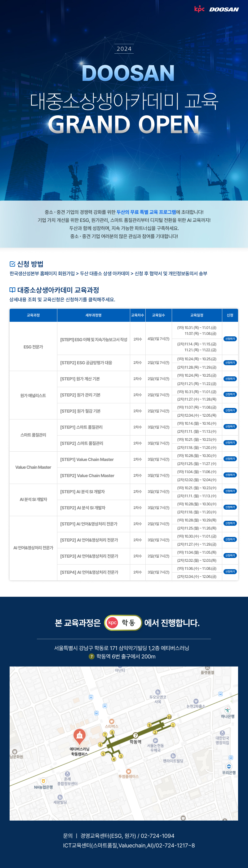Click the 학동역 station label on map

[135, 742]
